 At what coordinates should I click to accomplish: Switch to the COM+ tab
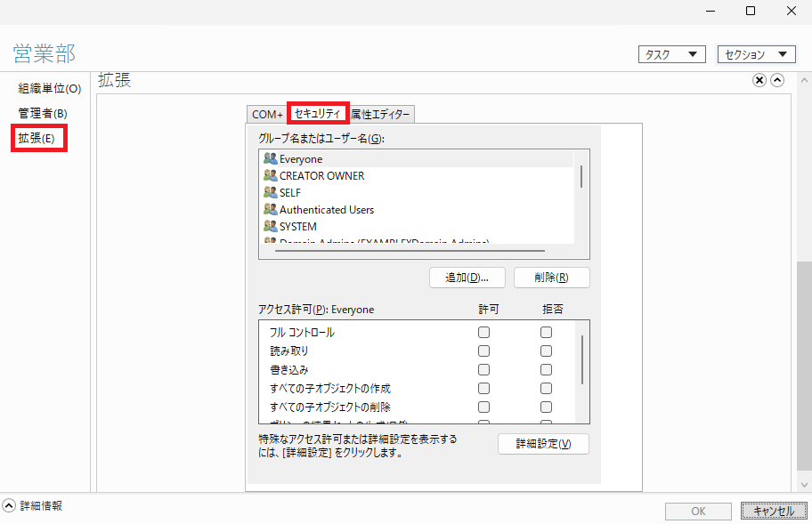pos(267,114)
